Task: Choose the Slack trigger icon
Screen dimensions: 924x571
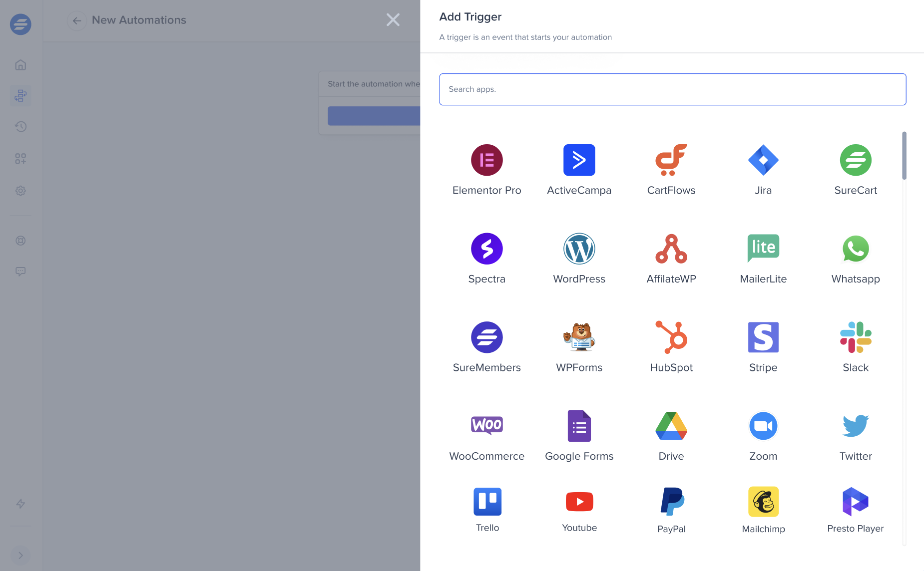Action: (x=856, y=337)
